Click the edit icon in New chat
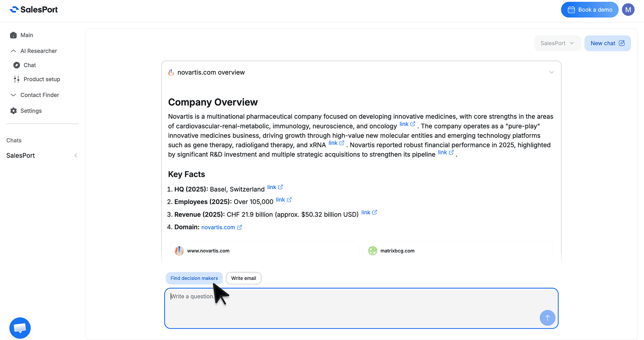 point(622,43)
